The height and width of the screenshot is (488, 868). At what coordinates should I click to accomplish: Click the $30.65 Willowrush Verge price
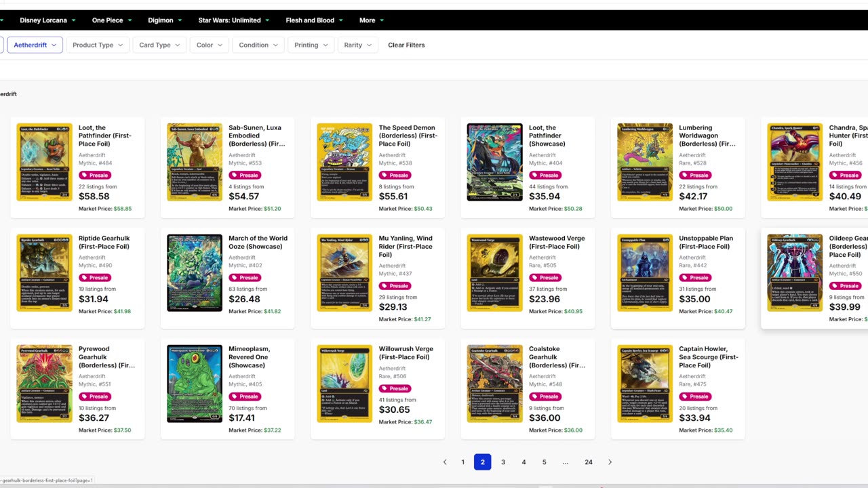395,410
